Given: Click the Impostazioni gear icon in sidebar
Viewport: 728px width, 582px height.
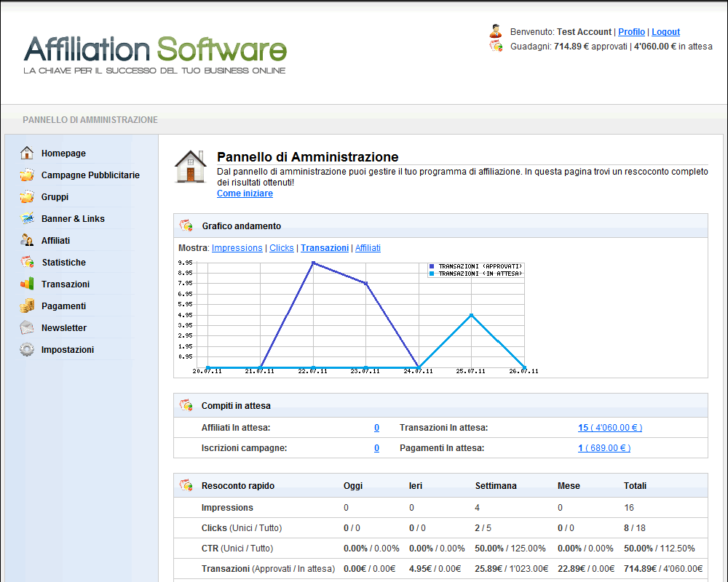Looking at the screenshot, I should [x=27, y=350].
